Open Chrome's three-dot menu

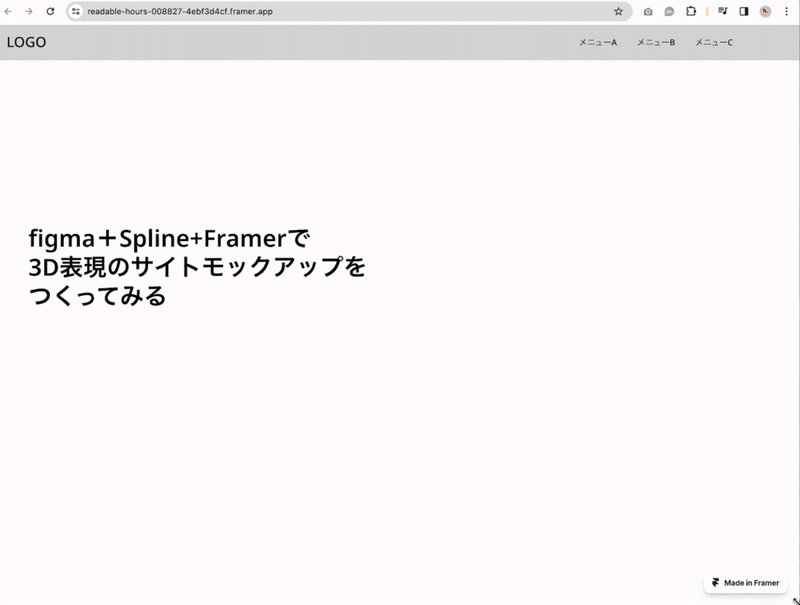[786, 11]
